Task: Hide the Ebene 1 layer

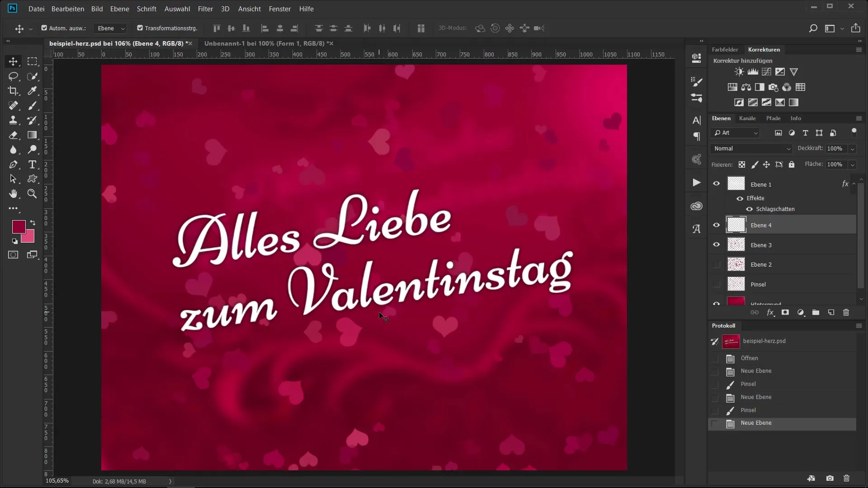Action: [717, 183]
